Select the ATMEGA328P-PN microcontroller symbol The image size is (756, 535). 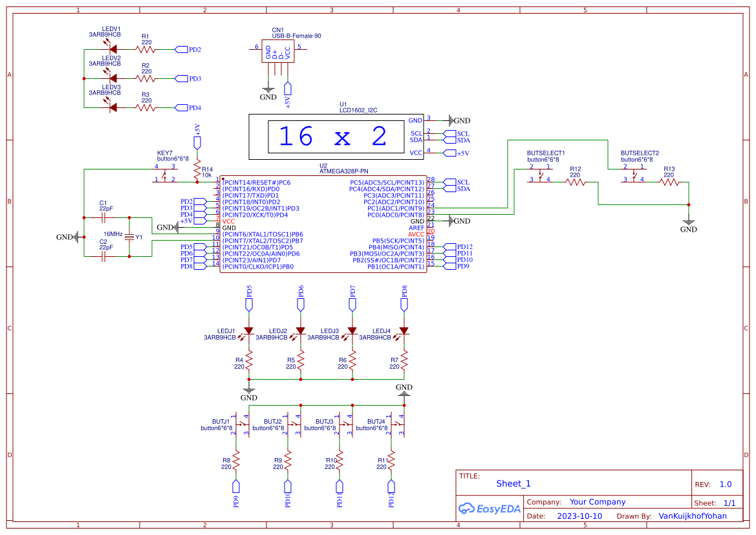(x=323, y=223)
